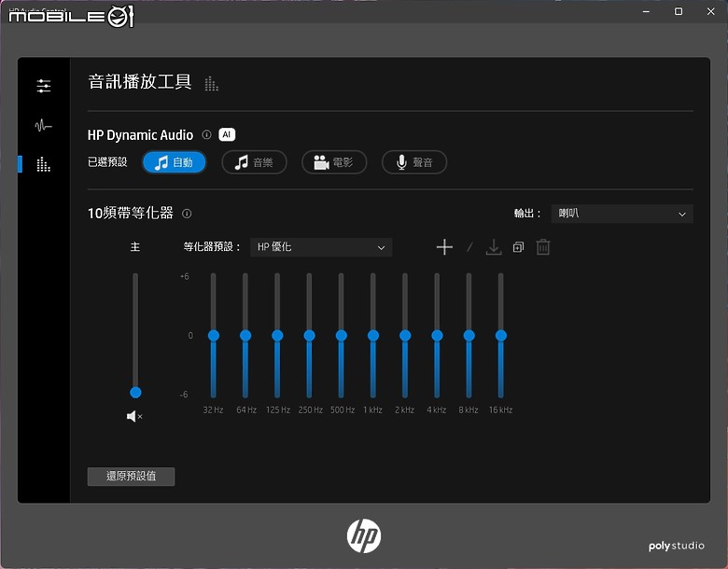728x569 pixels.
Task: Open the sliders settings sidebar icon
Action: [44, 86]
